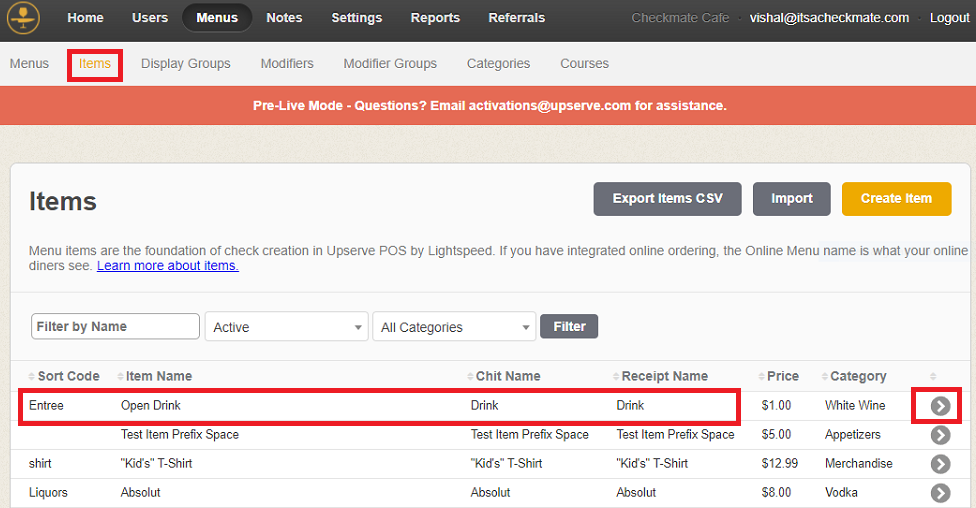976x508 pixels.
Task: Sort by the Sort Code column
Action: [67, 376]
